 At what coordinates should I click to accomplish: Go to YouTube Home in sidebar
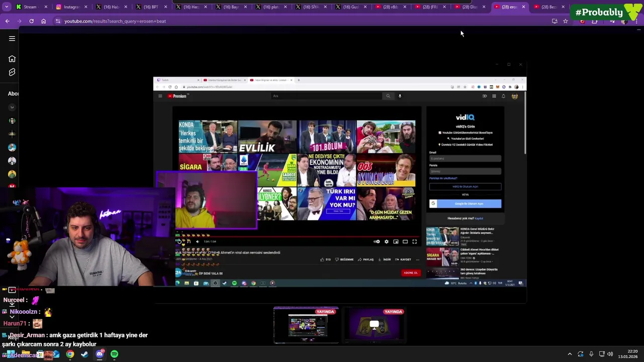tap(12, 59)
